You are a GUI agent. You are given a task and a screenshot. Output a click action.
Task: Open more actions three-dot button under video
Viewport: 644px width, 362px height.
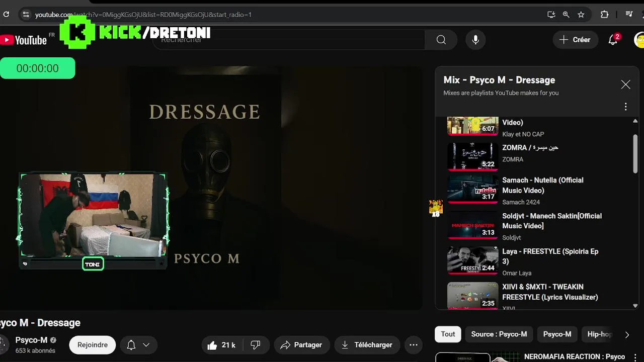tap(414, 345)
